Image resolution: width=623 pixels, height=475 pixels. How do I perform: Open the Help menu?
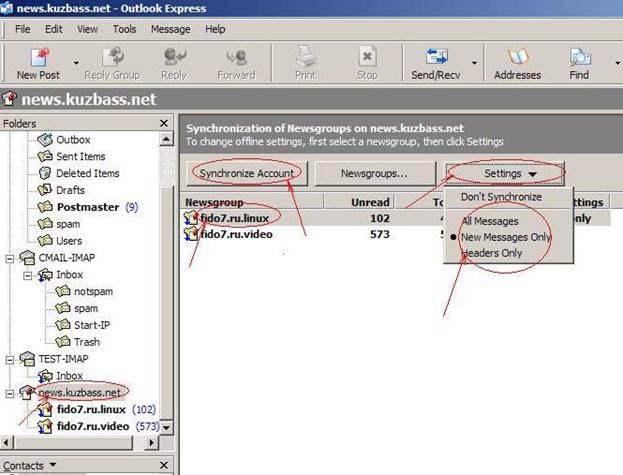[x=215, y=29]
